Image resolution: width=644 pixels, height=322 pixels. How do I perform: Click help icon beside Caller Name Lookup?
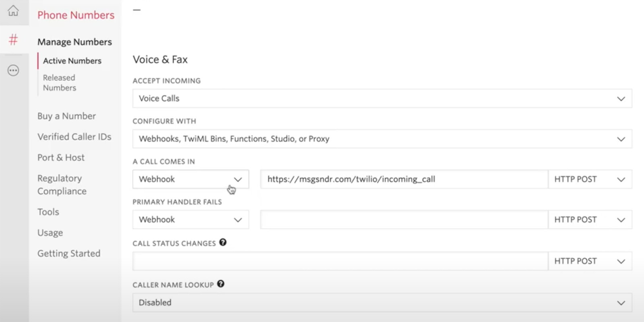click(x=221, y=284)
